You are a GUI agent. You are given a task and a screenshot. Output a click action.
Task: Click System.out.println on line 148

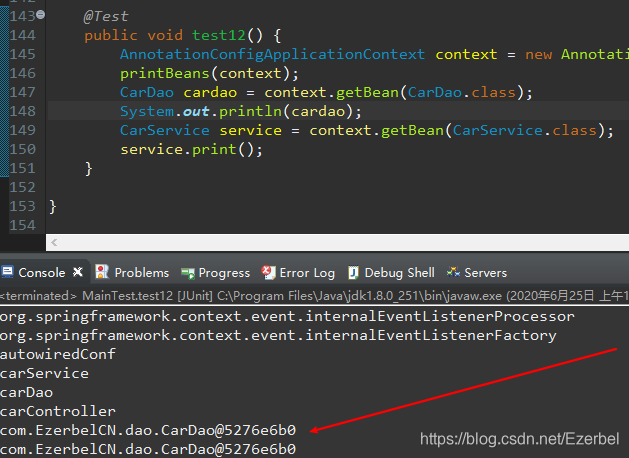click(x=201, y=111)
